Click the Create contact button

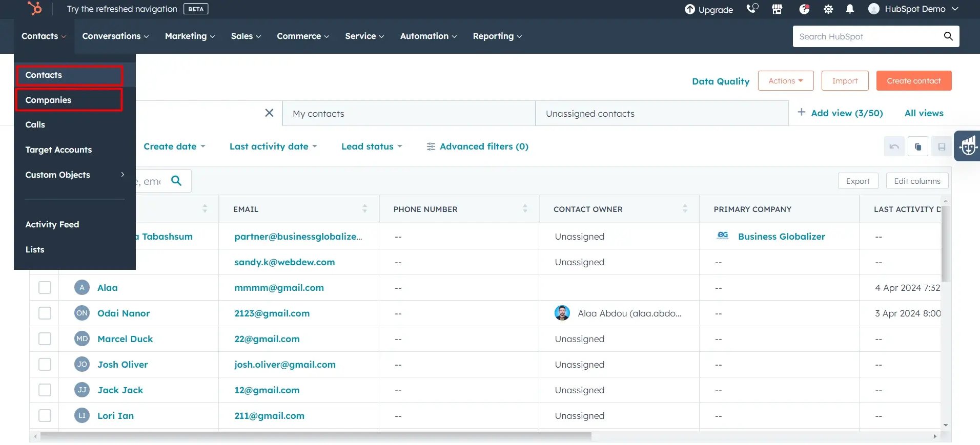tap(914, 81)
